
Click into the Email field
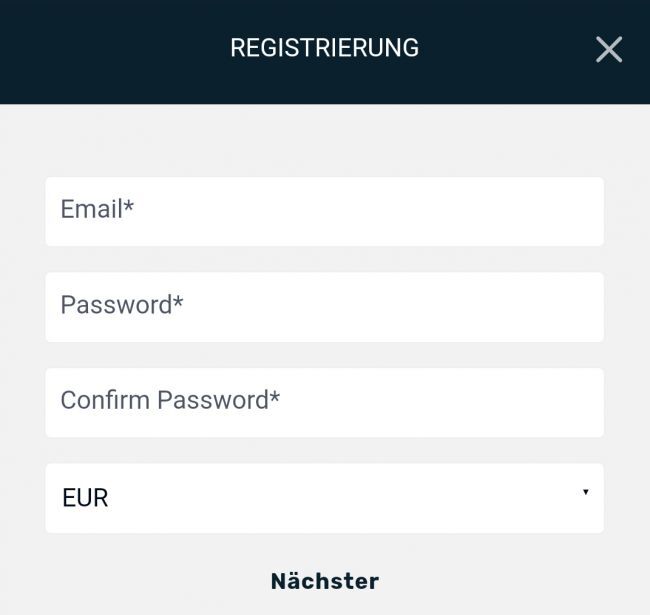click(324, 211)
